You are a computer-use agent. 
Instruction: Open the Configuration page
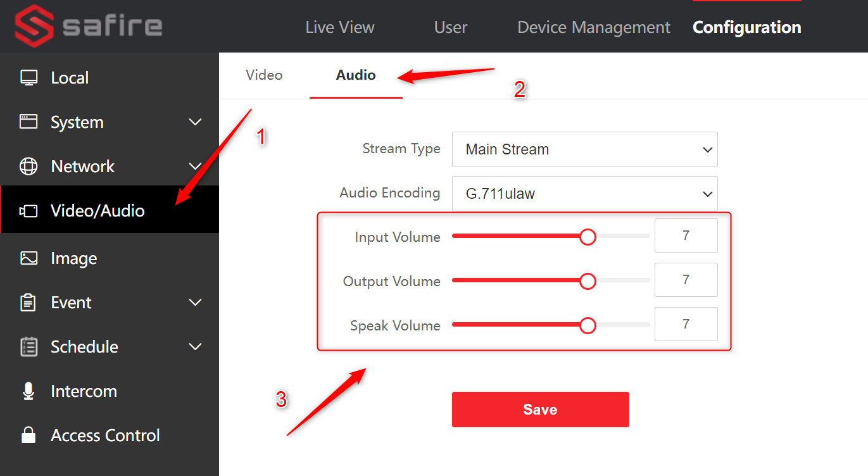[x=747, y=27]
